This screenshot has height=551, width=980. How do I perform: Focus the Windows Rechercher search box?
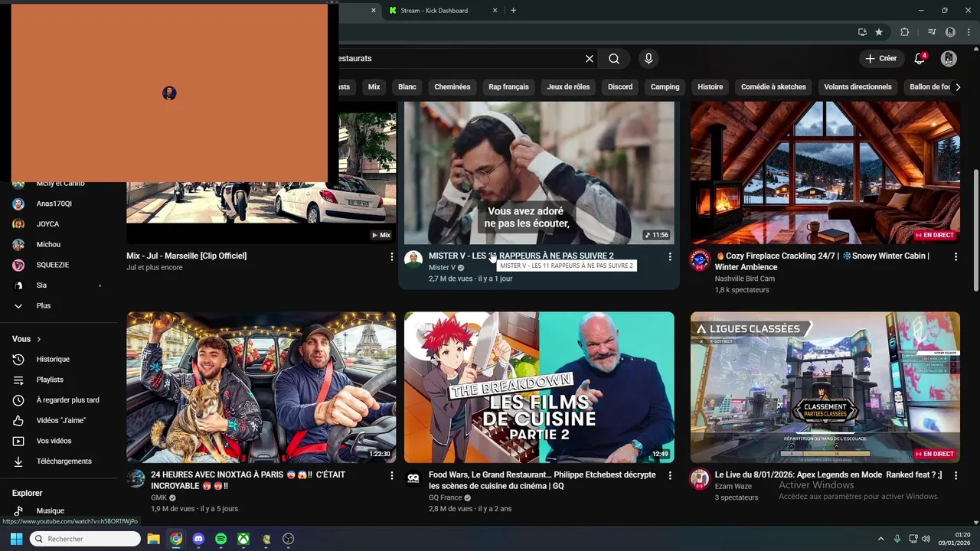click(x=84, y=539)
